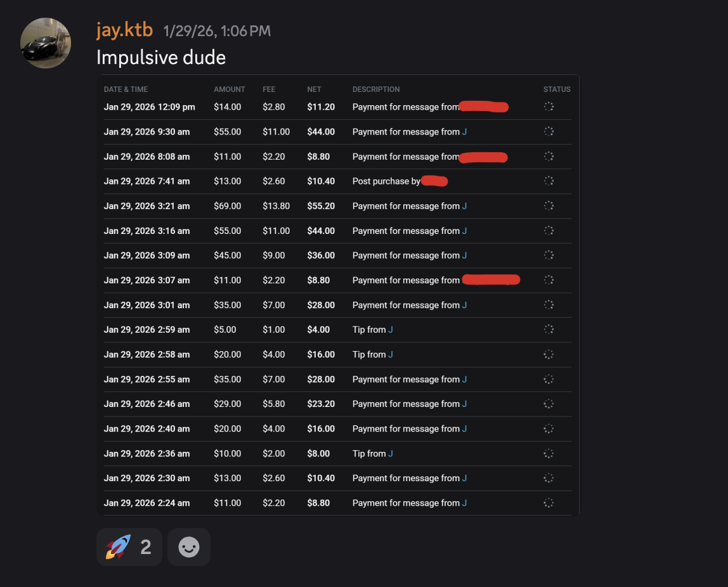Click status icon on $69.00 payment row
Viewport: 728px width, 587px height.
pos(549,205)
